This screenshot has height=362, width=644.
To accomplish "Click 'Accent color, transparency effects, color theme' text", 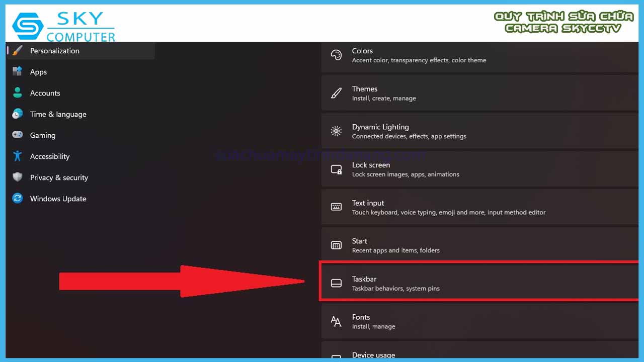I will click(419, 60).
